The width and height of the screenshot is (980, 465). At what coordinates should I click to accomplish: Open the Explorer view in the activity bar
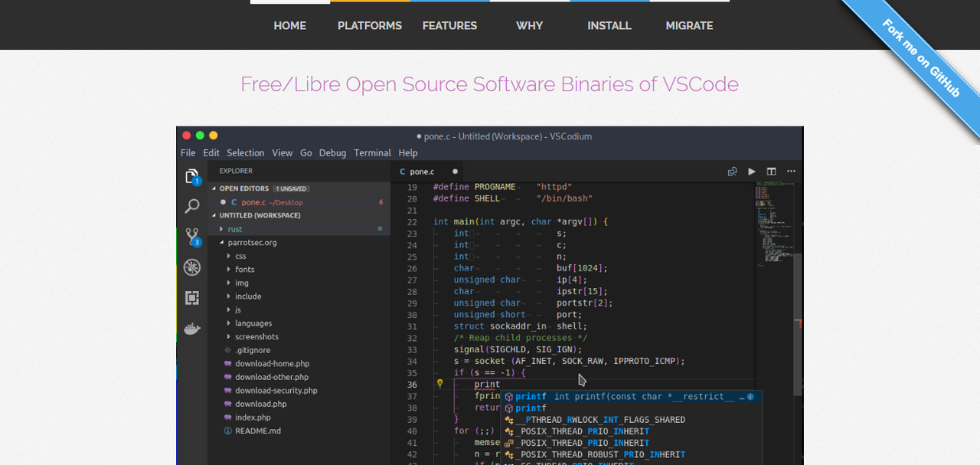(191, 175)
